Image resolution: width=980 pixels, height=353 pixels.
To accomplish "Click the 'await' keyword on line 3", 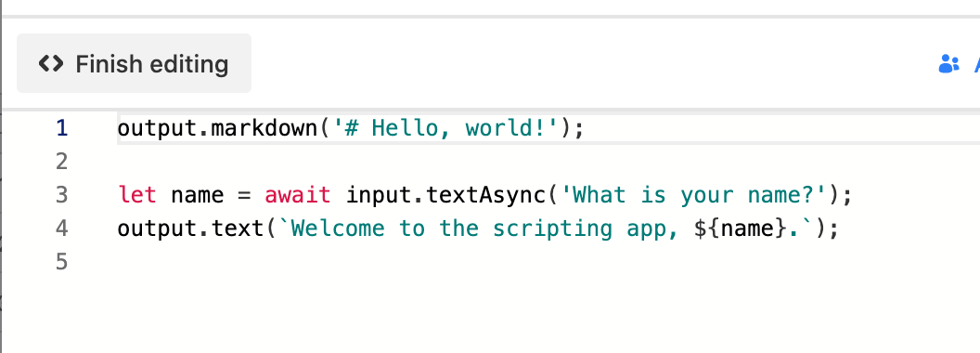I will pyautogui.click(x=298, y=195).
